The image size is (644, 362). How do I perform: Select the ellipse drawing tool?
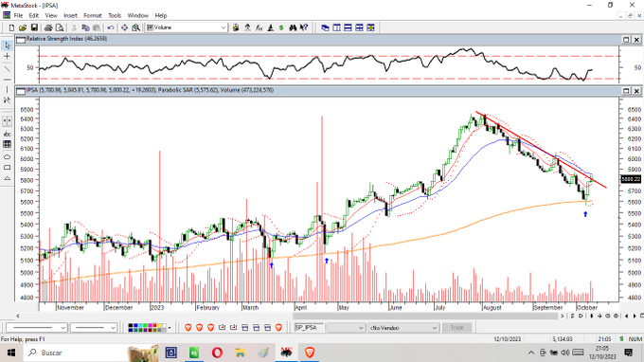(7, 157)
